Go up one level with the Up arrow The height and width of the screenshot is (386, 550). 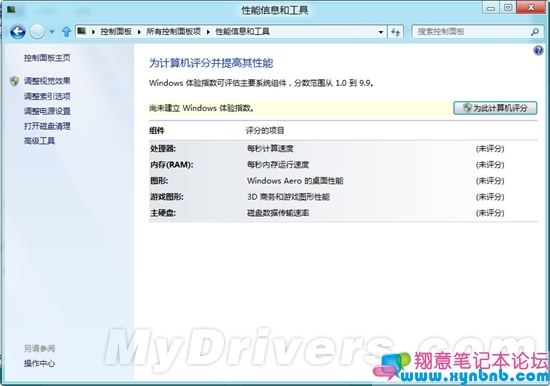pos(66,32)
